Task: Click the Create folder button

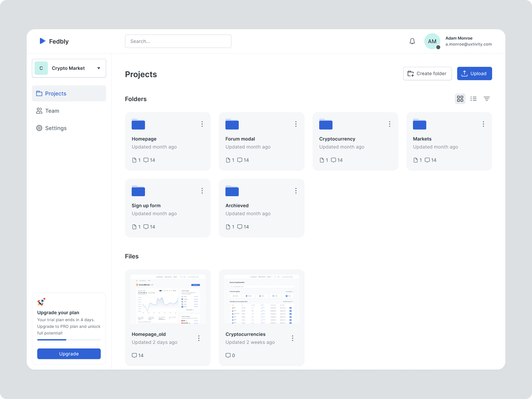Action: [x=428, y=73]
